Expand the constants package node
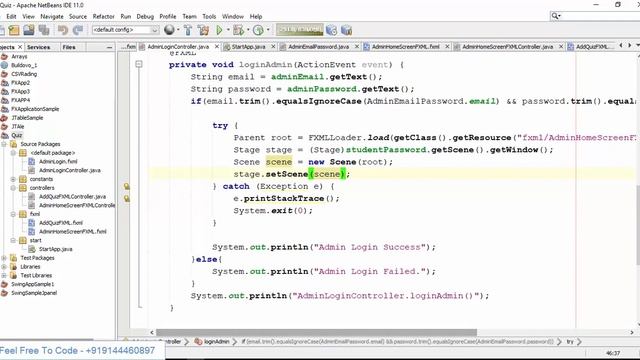 (x=13, y=179)
